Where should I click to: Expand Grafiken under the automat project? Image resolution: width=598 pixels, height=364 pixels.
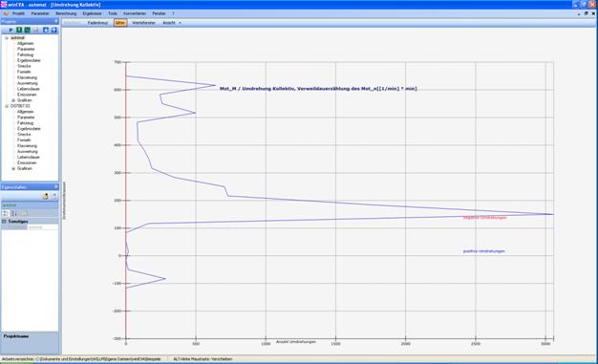click(13, 100)
